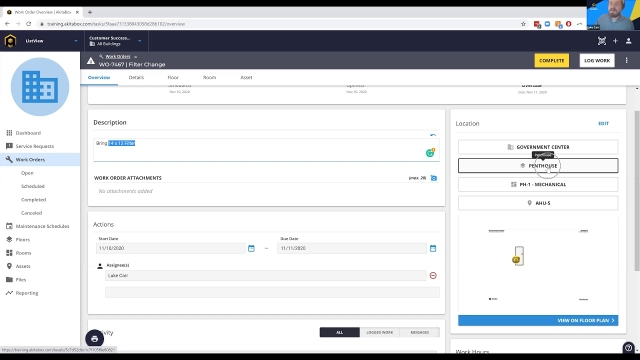Screen dimensions: 640x360
Task: Bookmark the page with star icon
Action: (523, 24)
